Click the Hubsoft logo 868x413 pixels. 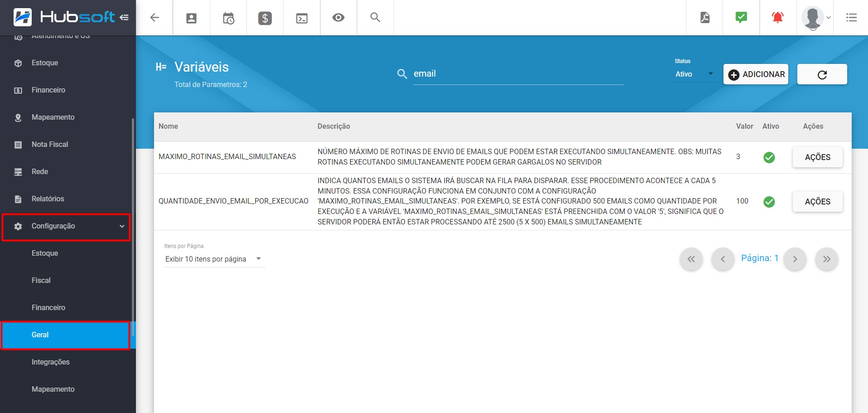(x=64, y=17)
